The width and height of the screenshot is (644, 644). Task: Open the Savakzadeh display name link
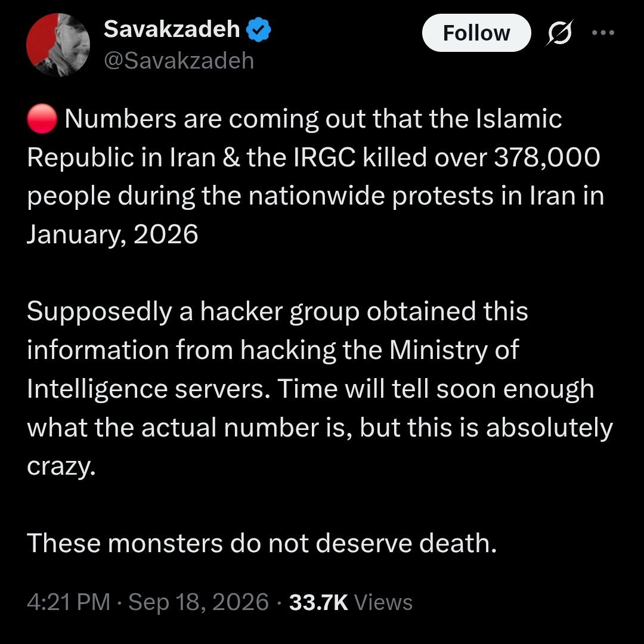coord(172,29)
